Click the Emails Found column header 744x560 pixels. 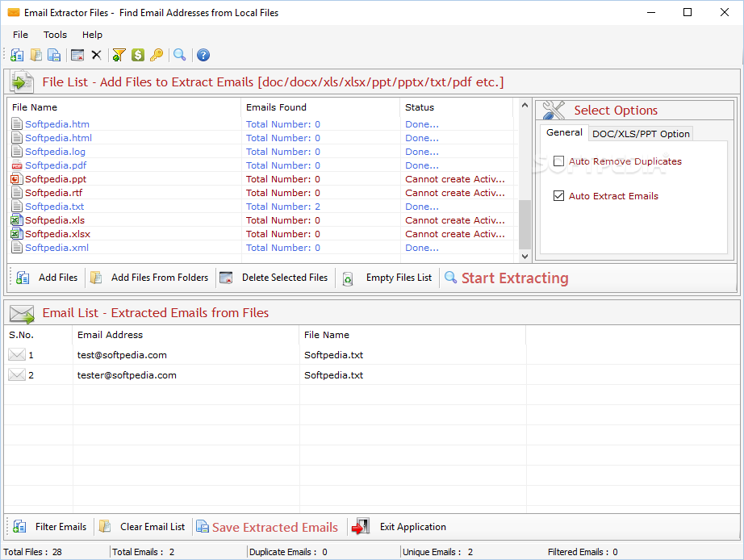[320, 107]
